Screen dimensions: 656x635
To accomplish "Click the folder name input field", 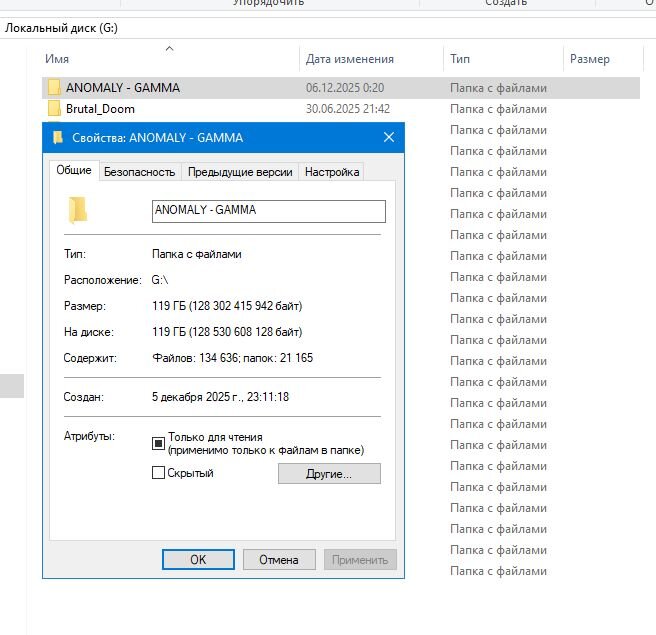I will 269,211.
